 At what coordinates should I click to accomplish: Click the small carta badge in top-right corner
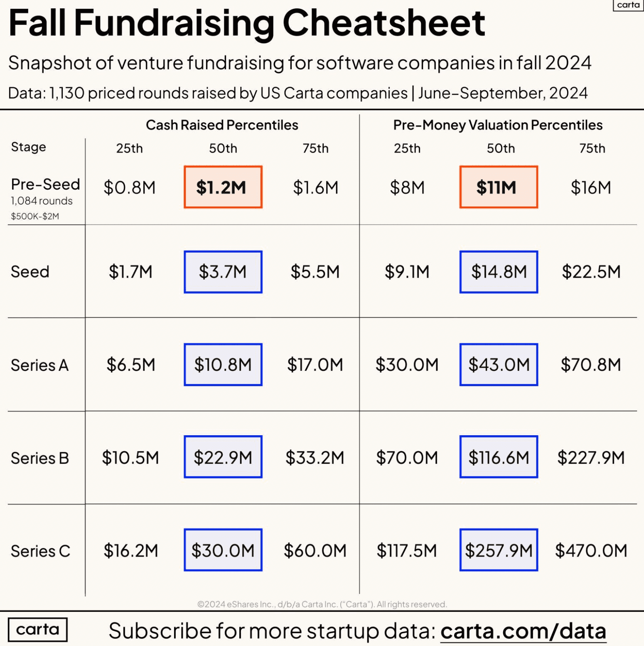click(x=628, y=5)
